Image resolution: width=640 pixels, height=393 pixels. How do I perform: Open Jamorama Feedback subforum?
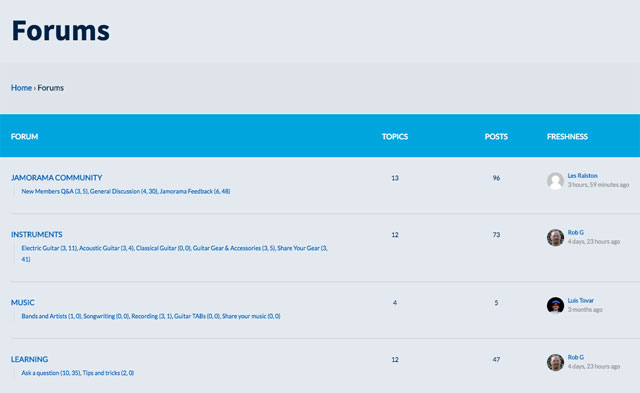coord(195,191)
